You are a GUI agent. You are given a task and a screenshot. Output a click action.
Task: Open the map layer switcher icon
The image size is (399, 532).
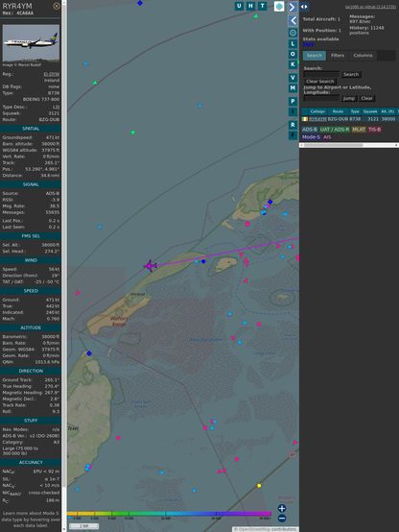pos(279,6)
